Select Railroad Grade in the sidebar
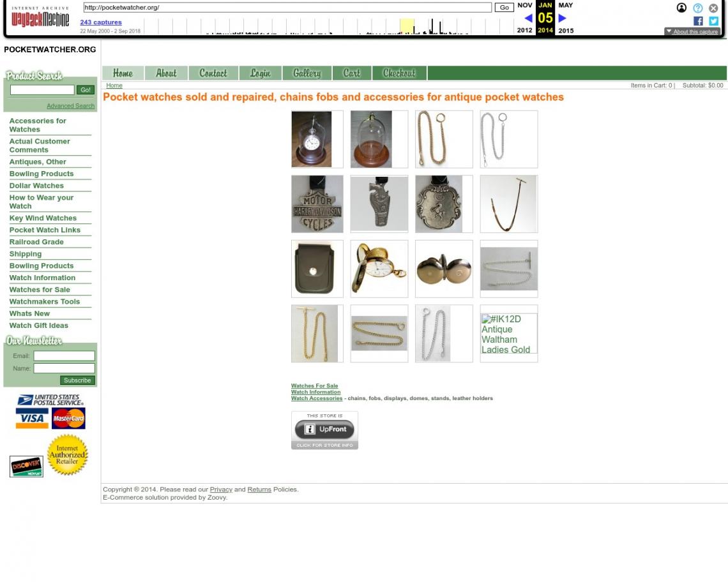The image size is (728, 582). tap(36, 242)
